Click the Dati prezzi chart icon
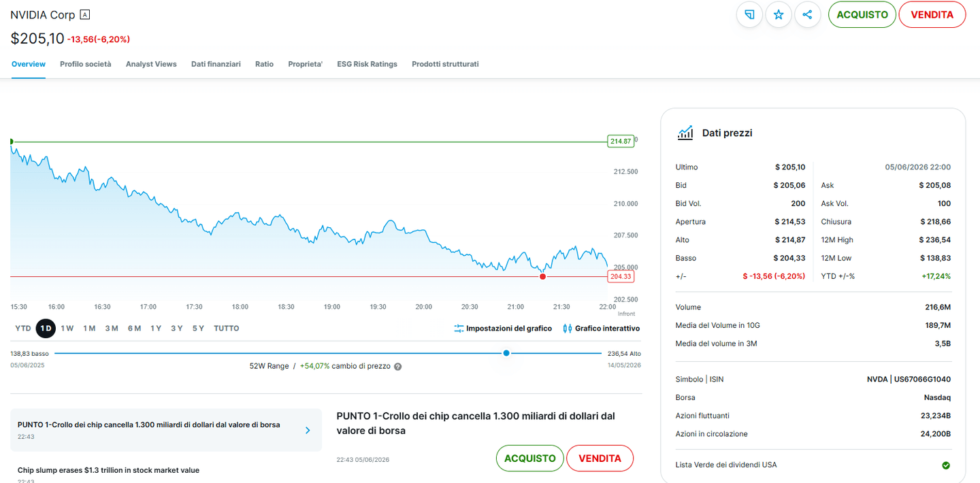Viewport: 980px width, 483px height. pyautogui.click(x=685, y=133)
